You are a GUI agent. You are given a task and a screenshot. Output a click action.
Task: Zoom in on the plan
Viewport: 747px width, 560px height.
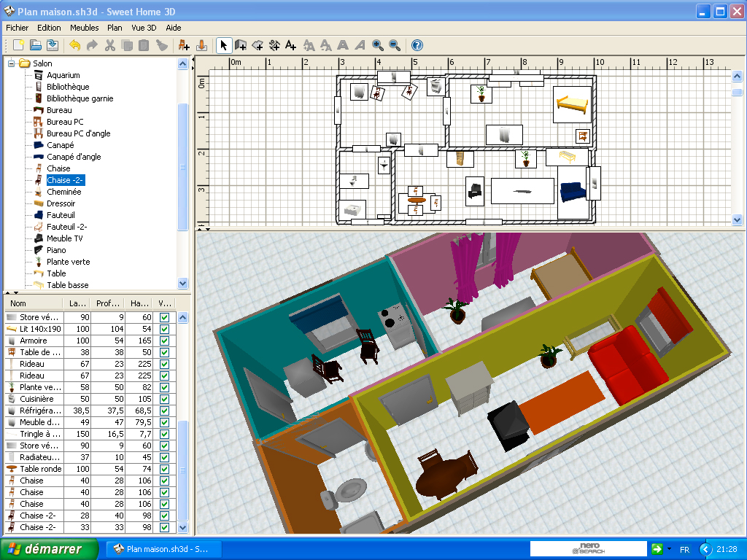(x=378, y=45)
